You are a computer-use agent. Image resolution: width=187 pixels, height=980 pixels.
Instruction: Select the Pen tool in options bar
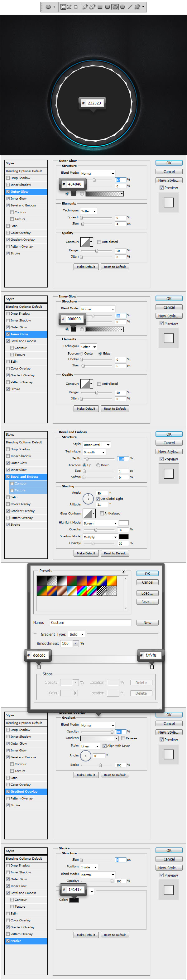85,7
